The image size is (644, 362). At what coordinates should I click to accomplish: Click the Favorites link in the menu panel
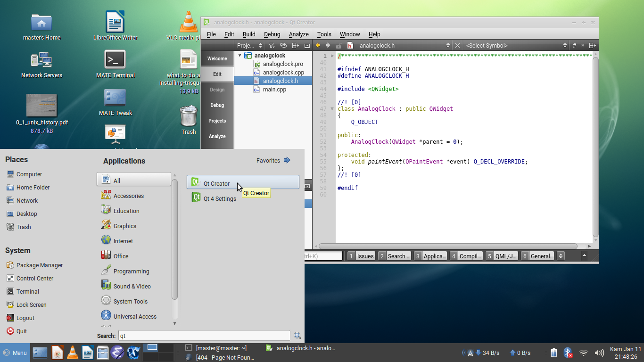pos(268,160)
